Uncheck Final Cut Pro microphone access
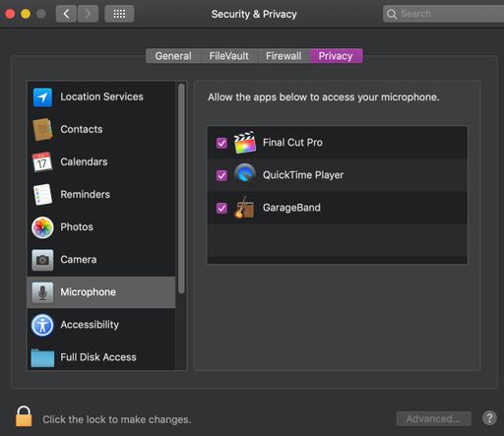This screenshot has width=504, height=436. point(221,143)
